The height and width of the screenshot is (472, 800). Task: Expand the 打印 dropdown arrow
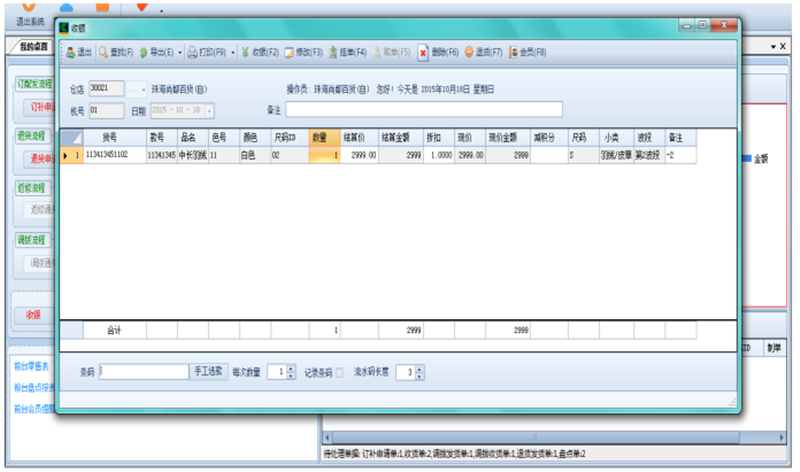(x=232, y=51)
